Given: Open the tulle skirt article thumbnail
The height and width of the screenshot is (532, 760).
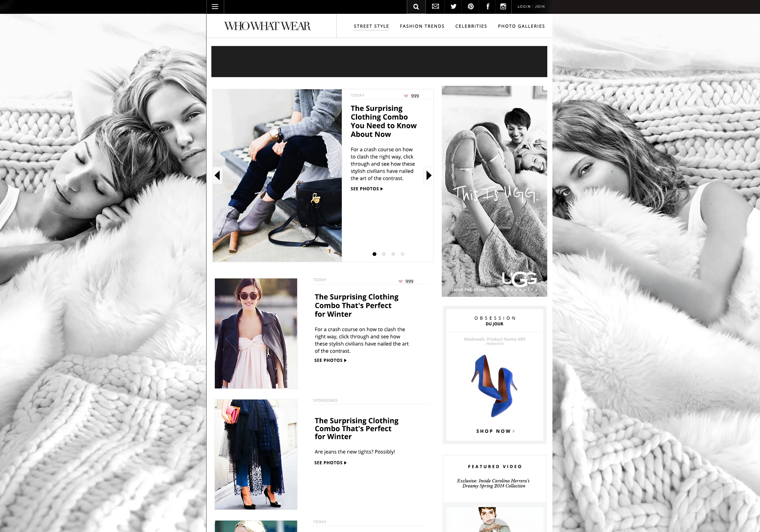Looking at the screenshot, I should pos(256,455).
